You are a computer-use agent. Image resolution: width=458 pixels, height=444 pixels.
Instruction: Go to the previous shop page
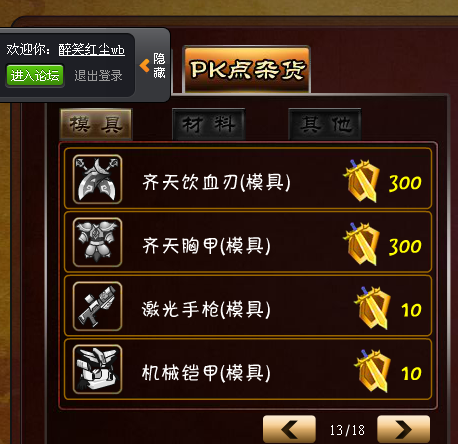coord(289,429)
